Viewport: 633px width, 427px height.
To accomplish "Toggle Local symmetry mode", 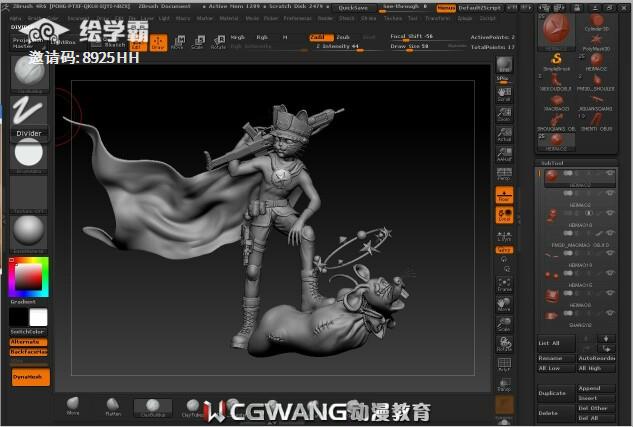I will 504,215.
